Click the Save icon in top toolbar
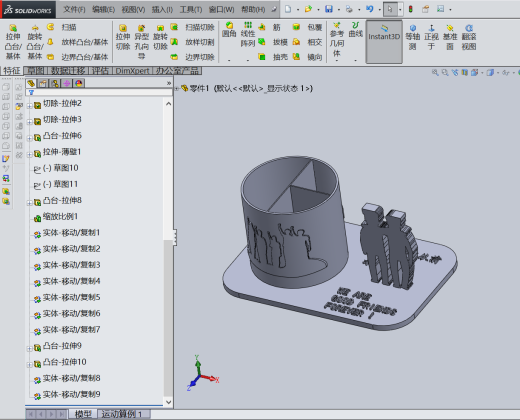520x420 pixels. (x=329, y=9)
